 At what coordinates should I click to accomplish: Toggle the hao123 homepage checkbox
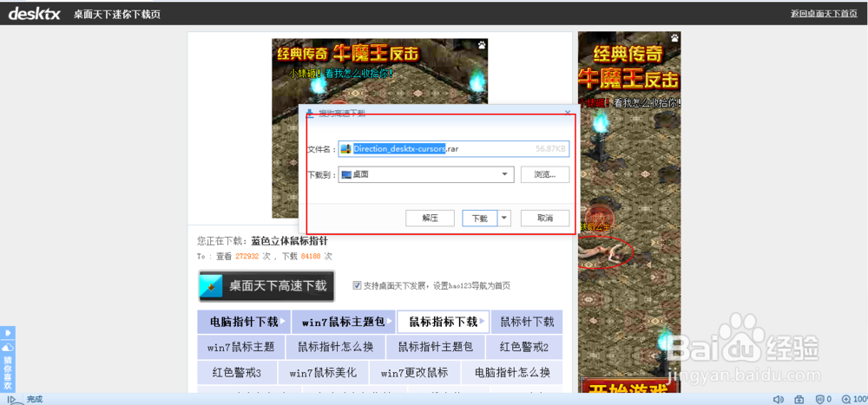point(357,285)
